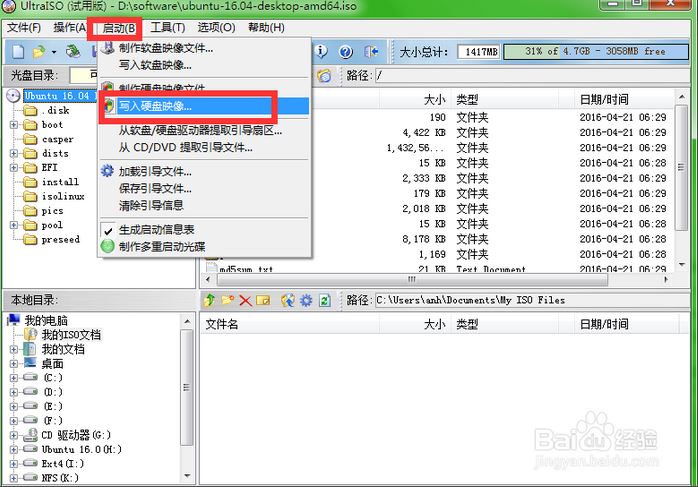This screenshot has width=698, height=487.
Task: Click the 1417MB total size field
Action: tap(479, 52)
